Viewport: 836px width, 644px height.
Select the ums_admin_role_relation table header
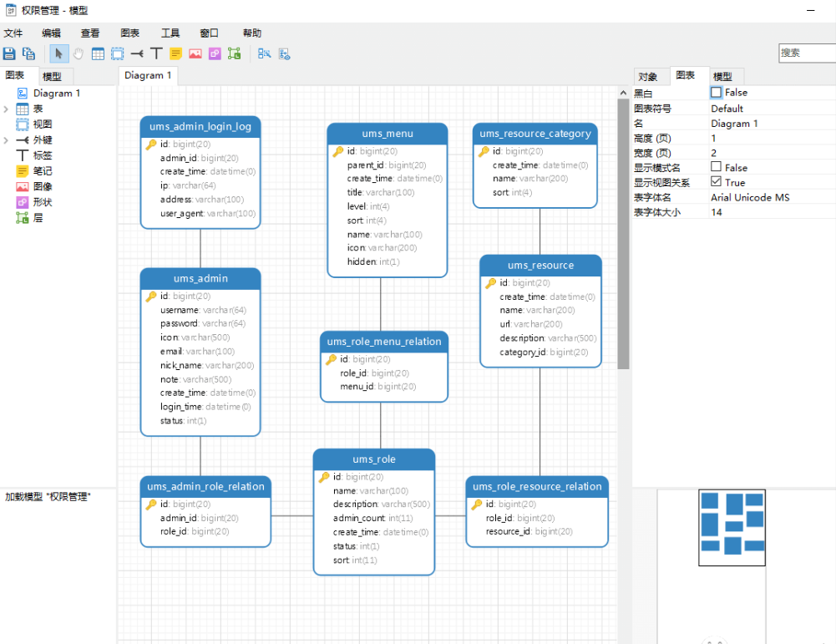(x=205, y=487)
